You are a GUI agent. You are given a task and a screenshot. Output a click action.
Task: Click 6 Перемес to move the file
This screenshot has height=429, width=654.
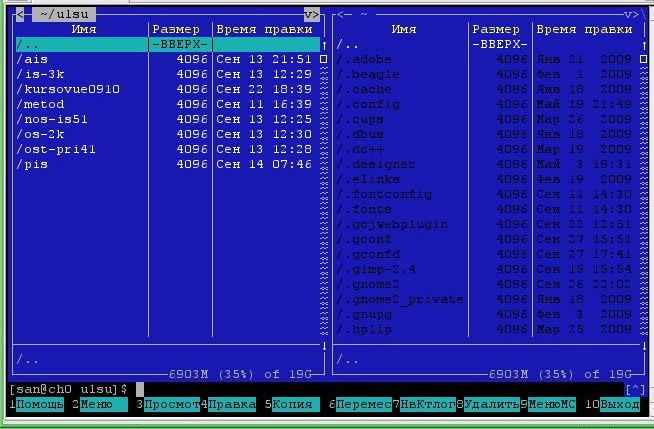click(362, 404)
